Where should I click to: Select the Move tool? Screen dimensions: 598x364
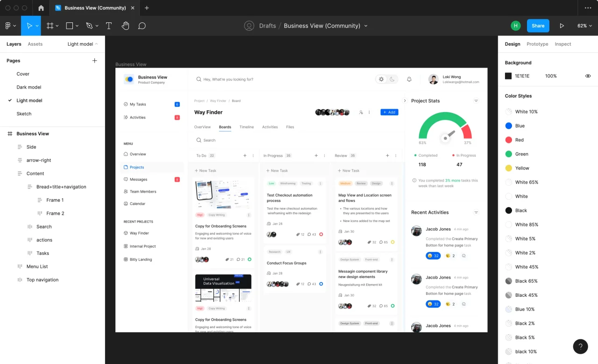pyautogui.click(x=29, y=26)
